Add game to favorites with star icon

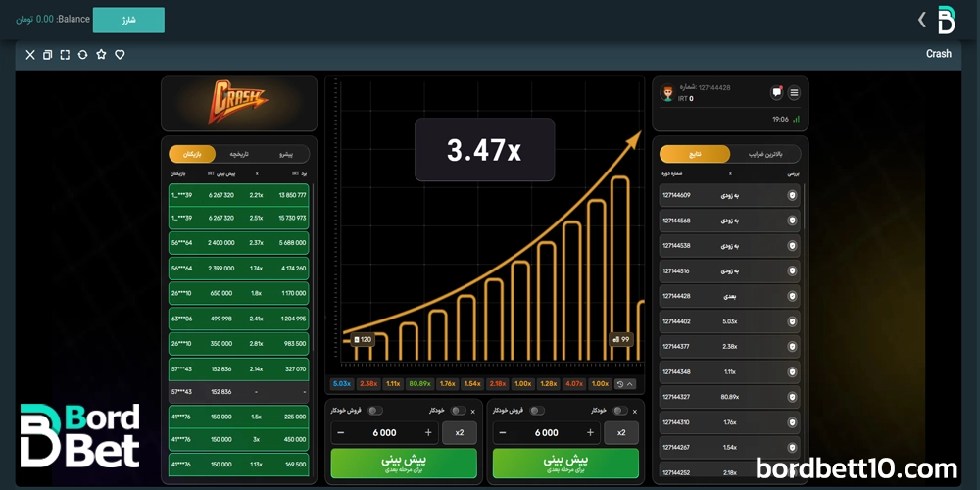[x=101, y=55]
